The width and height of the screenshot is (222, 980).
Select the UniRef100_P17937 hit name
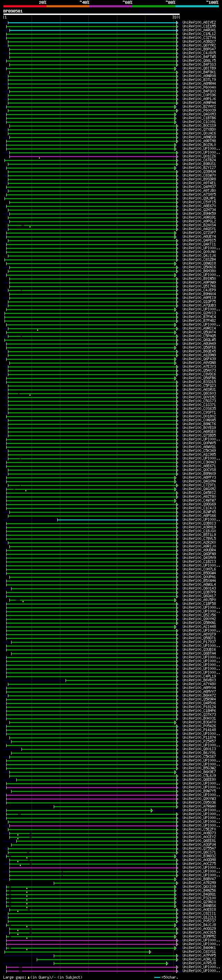[199, 642]
